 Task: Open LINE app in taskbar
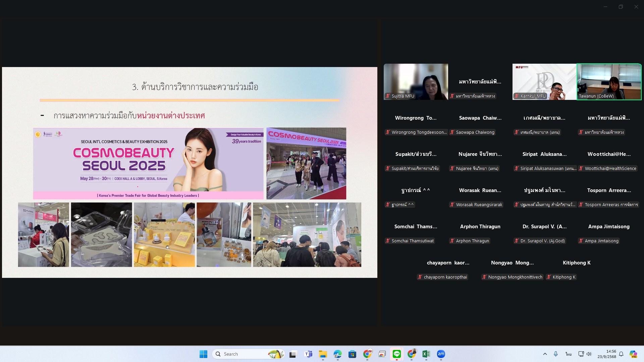(x=397, y=354)
